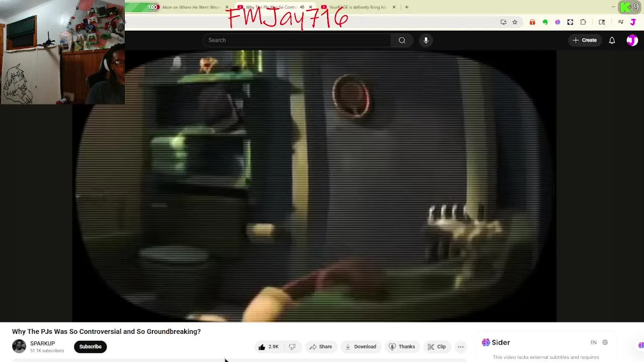Switch to the Akon on Where He Went Wrong tab
The image size is (644, 362).
[x=191, y=7]
